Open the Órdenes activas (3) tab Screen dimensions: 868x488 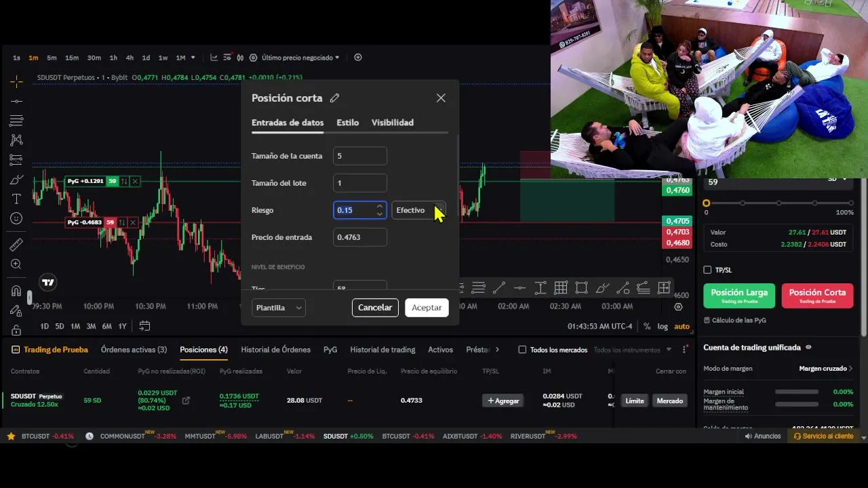click(x=134, y=350)
